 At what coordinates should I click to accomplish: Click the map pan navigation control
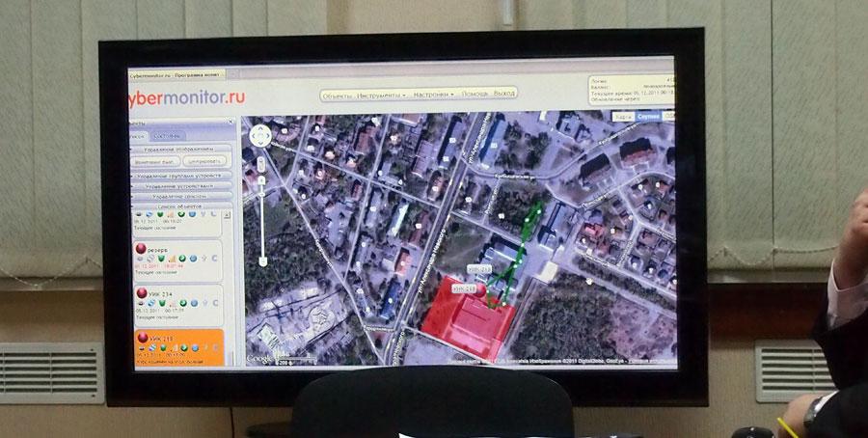pyautogui.click(x=260, y=136)
